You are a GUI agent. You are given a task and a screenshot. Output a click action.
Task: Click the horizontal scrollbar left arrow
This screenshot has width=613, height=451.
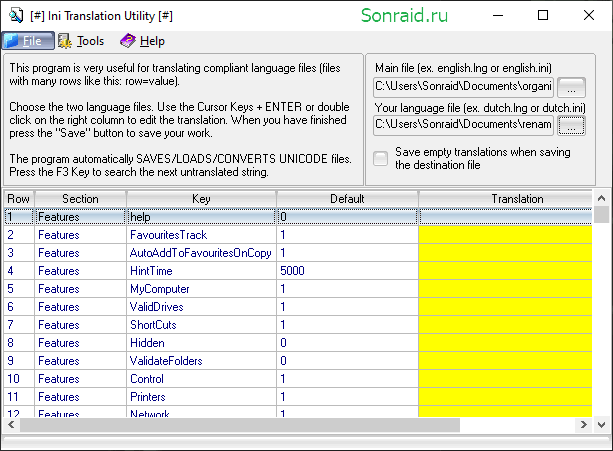pos(11,424)
